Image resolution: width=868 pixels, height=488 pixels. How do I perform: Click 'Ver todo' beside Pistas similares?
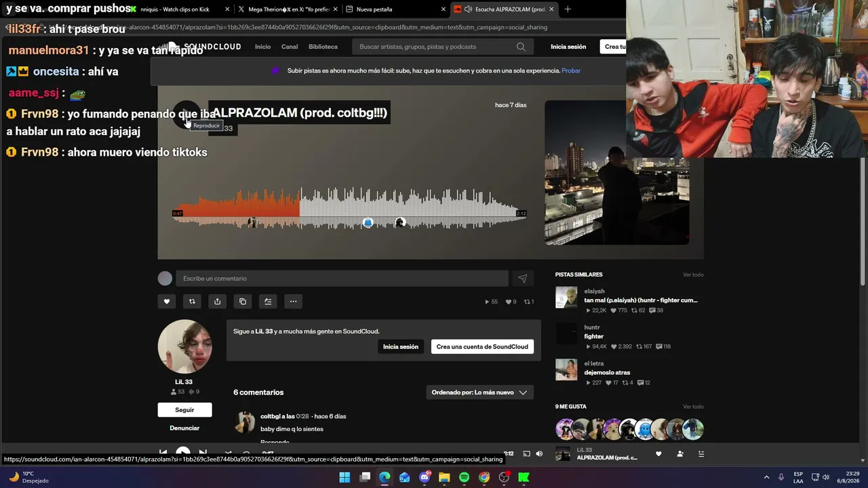point(693,274)
